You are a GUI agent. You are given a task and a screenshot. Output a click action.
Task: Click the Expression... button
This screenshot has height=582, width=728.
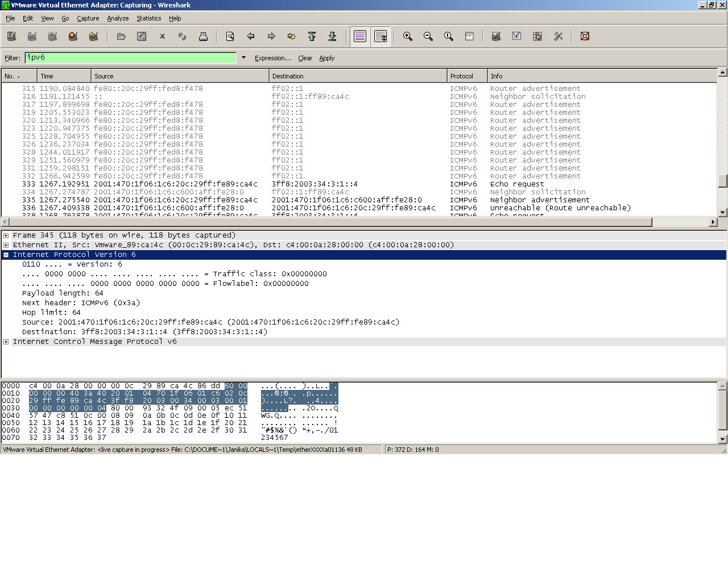272,58
